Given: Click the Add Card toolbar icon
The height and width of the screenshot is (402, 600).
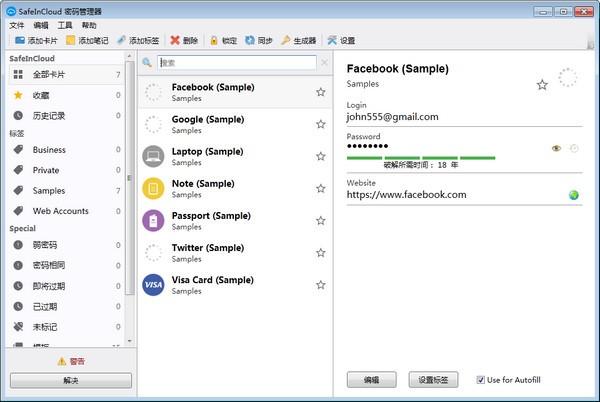Looking at the screenshot, I should click(20, 40).
